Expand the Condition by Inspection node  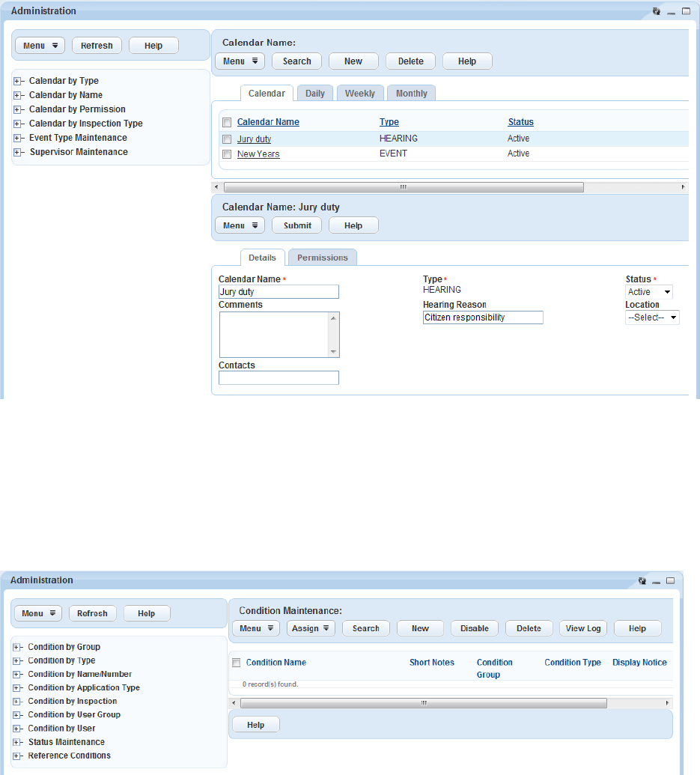coord(16,702)
